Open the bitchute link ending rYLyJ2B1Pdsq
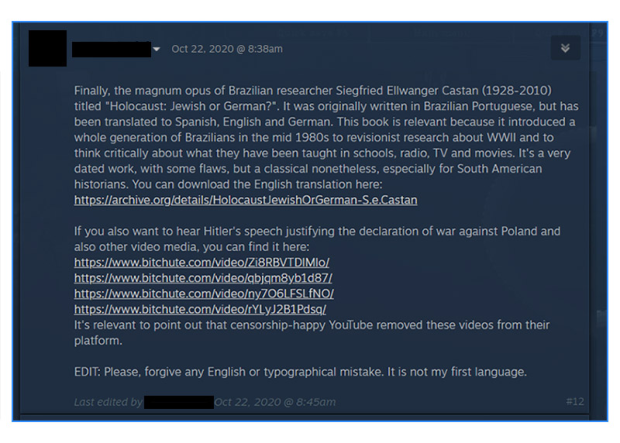The image size is (620, 443). 200,309
